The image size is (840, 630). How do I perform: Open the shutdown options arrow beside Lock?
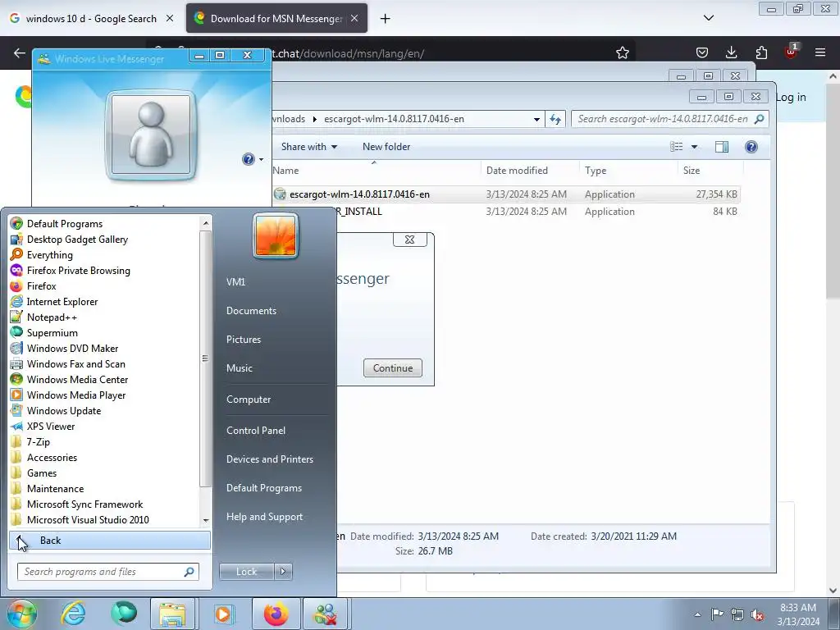click(x=283, y=572)
